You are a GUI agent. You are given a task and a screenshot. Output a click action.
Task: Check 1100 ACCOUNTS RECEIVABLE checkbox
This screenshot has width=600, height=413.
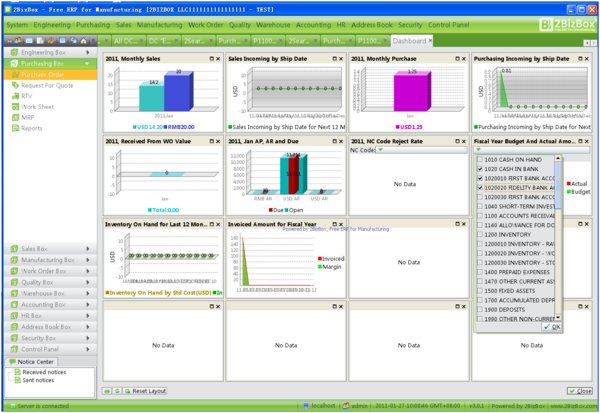pos(480,216)
